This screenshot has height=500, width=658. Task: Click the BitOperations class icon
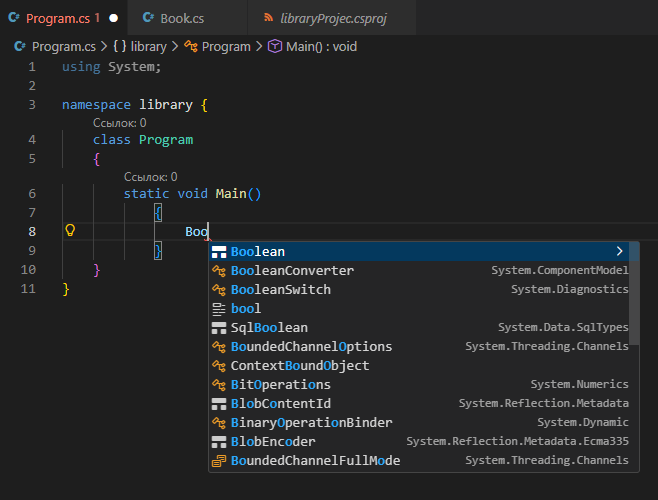(219, 385)
